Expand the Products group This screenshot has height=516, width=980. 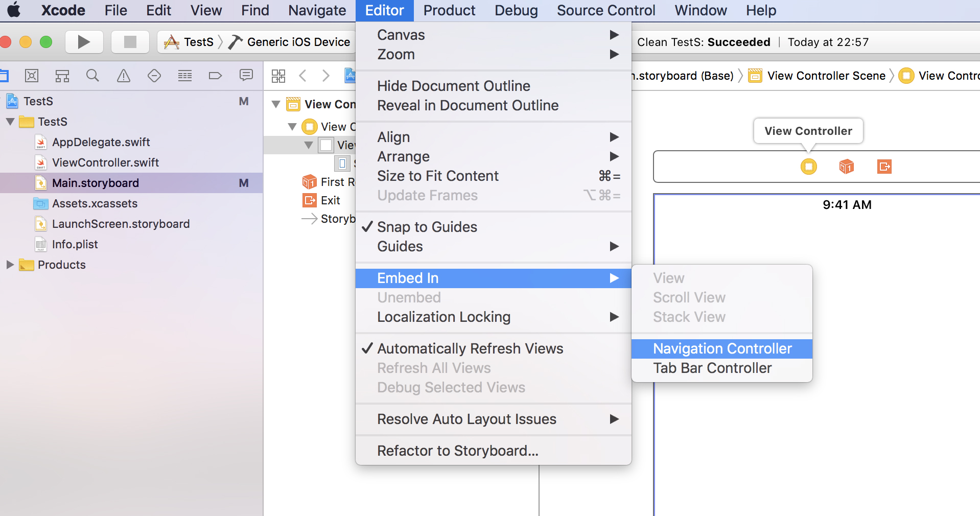(x=9, y=265)
